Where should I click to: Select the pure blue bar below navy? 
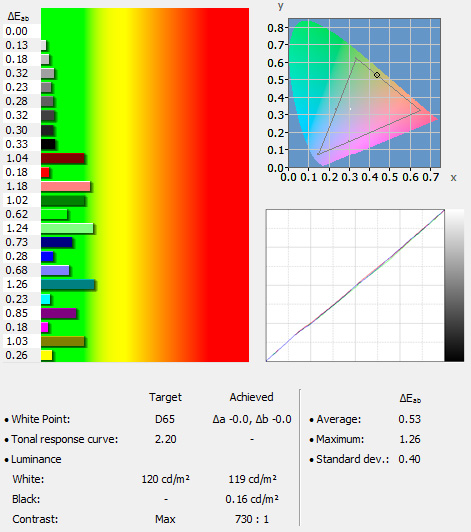(x=47, y=256)
